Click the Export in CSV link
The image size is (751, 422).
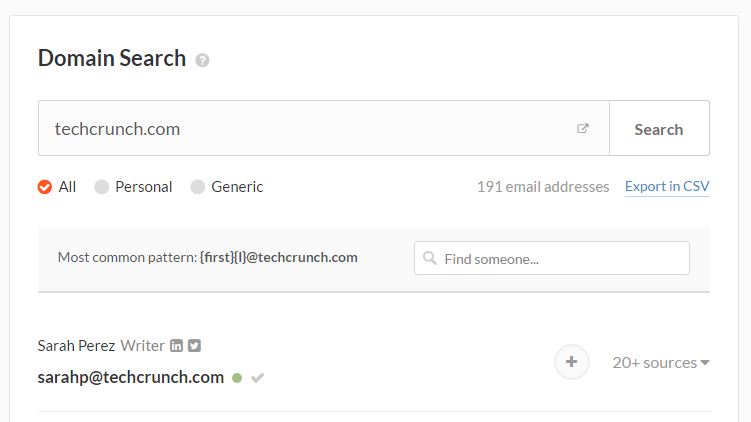667,186
